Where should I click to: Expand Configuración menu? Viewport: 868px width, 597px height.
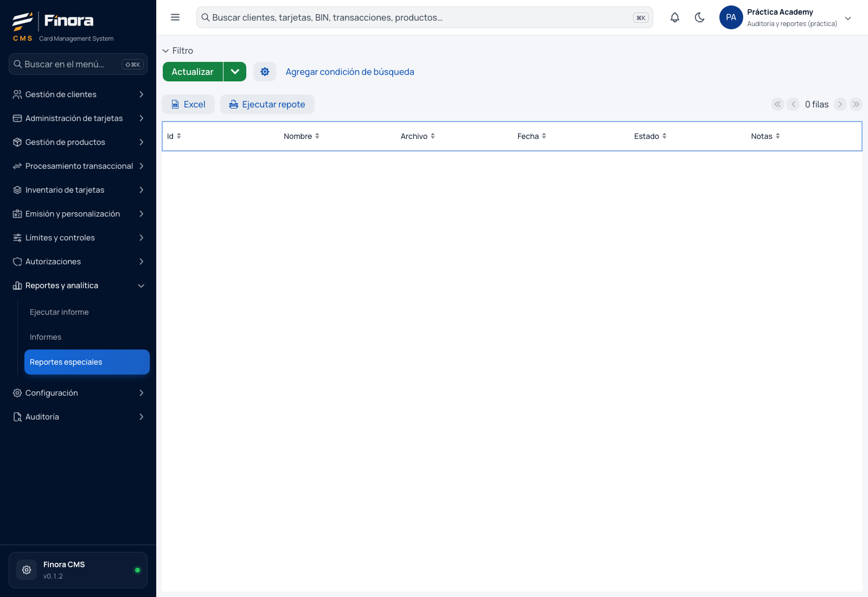click(x=78, y=393)
